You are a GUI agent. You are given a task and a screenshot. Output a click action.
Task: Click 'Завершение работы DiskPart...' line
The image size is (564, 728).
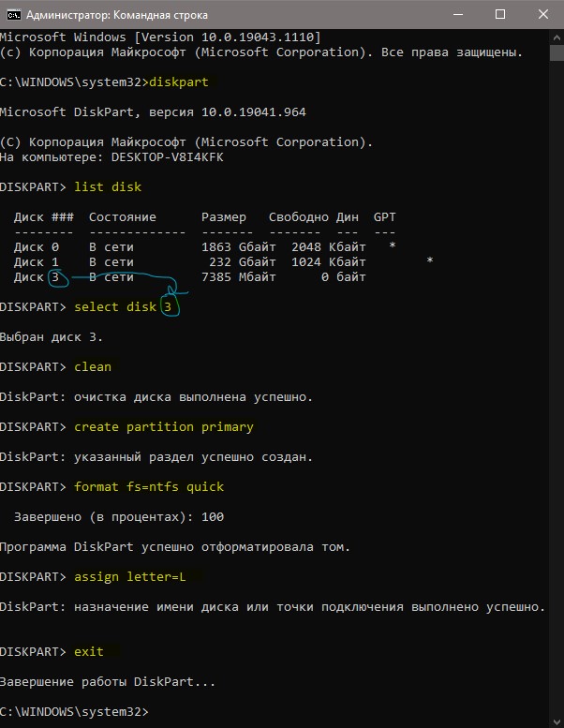[108, 682]
